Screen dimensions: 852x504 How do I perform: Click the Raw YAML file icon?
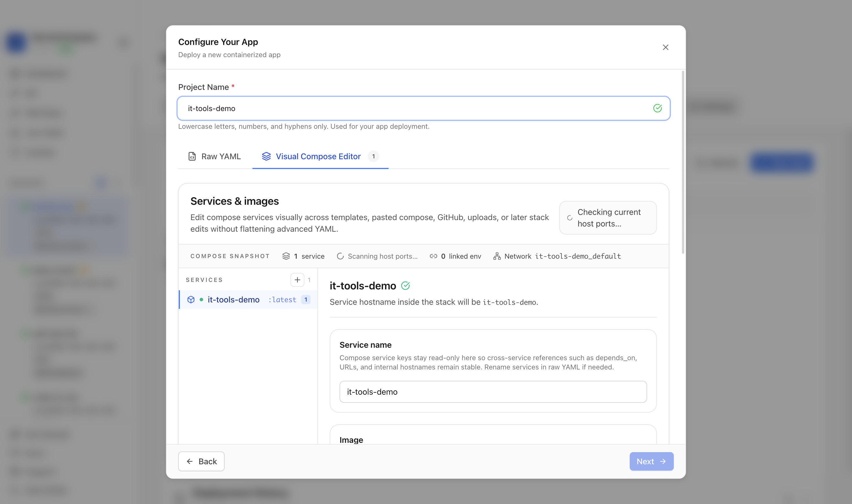point(192,156)
